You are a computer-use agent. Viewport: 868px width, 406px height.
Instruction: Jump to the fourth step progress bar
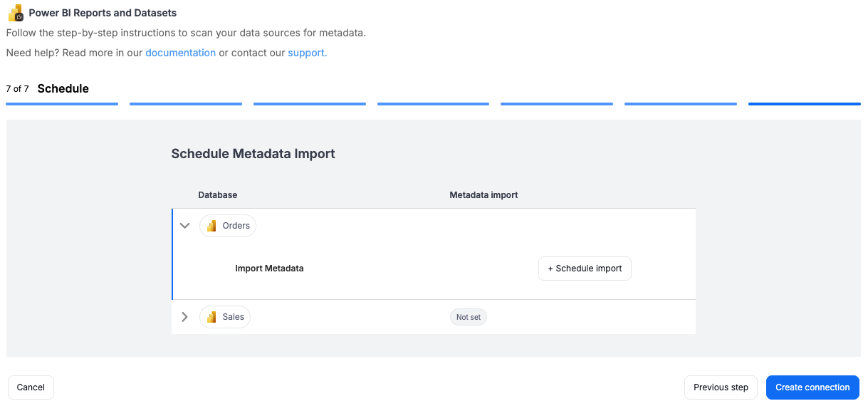coord(433,104)
